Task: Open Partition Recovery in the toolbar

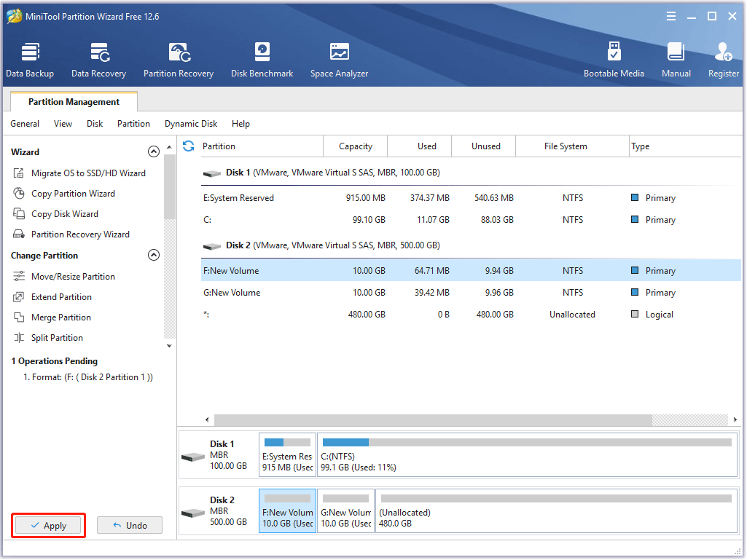Action: click(179, 60)
